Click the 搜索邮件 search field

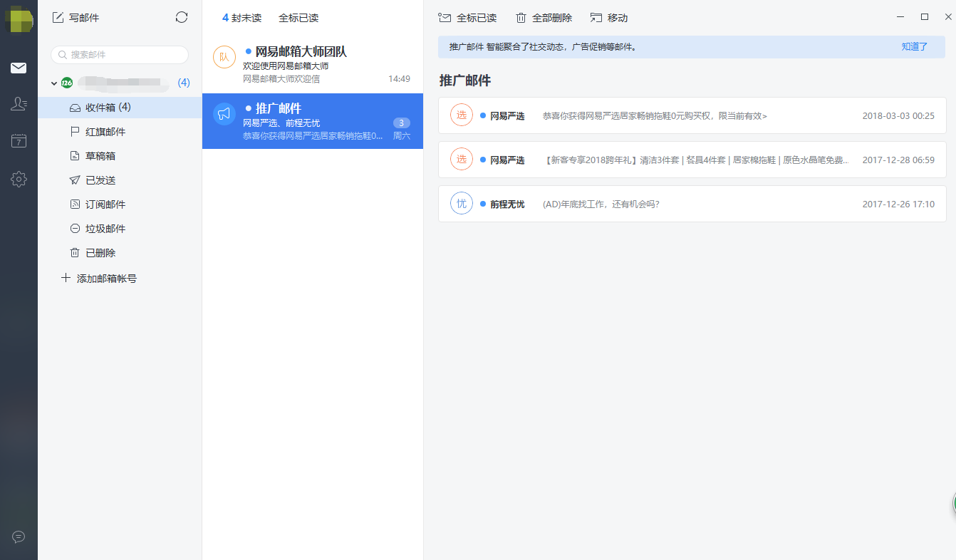tap(120, 55)
